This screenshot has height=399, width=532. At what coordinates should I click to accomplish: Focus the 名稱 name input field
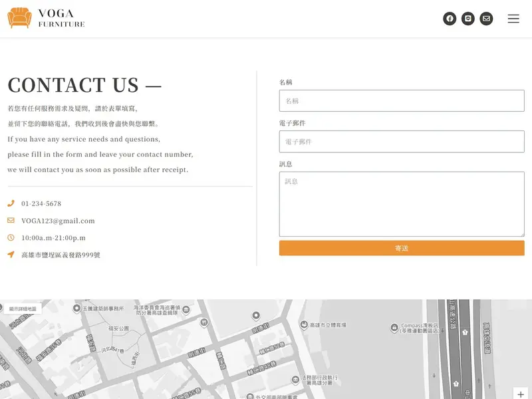(402, 101)
